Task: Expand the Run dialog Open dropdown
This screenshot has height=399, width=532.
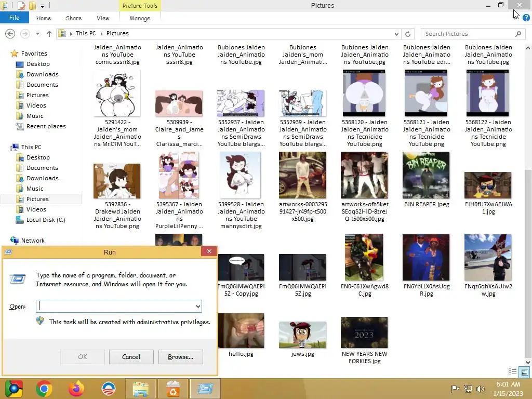Action: tap(198, 307)
